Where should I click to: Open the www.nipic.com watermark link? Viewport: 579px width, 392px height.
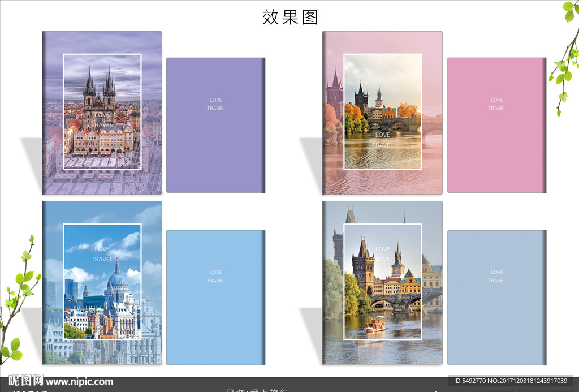[x=79, y=381]
